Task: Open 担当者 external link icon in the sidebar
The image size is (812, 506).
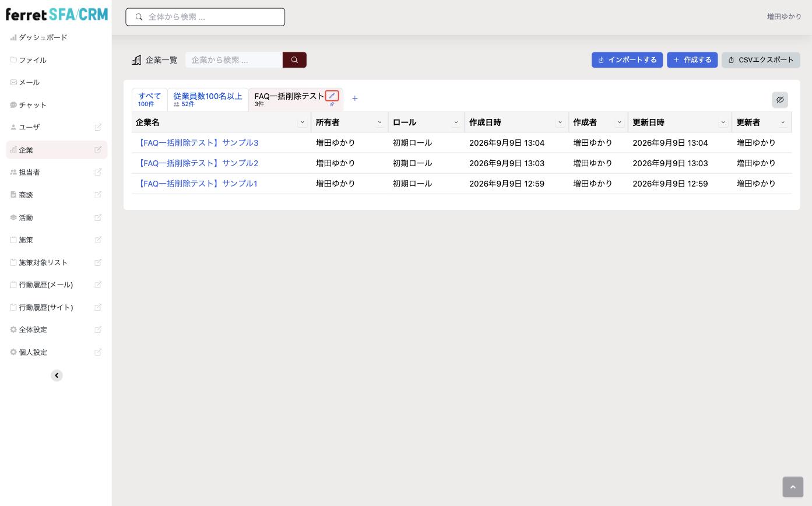Action: 98,172
